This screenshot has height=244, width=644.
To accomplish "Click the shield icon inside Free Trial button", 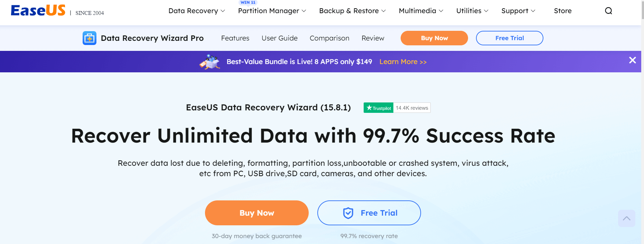I will tap(349, 213).
